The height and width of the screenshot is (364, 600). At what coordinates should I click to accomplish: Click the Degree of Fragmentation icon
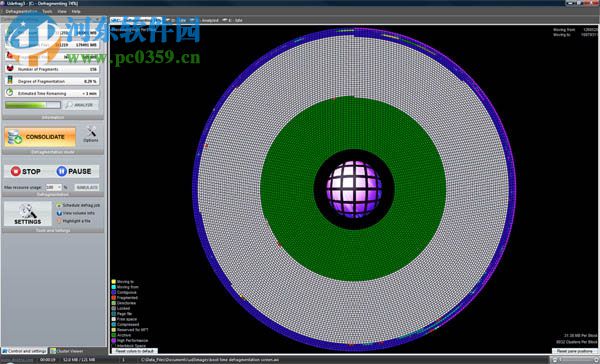click(x=10, y=81)
